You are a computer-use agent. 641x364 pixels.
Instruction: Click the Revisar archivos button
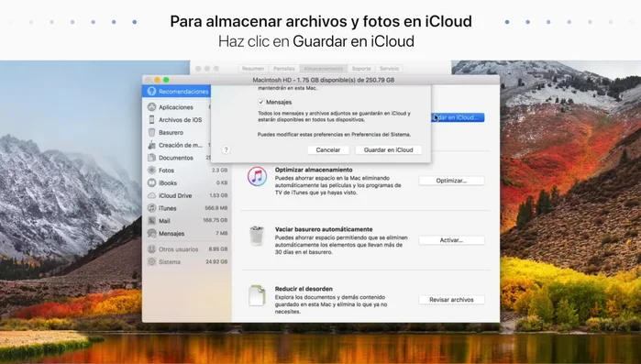tap(451, 300)
